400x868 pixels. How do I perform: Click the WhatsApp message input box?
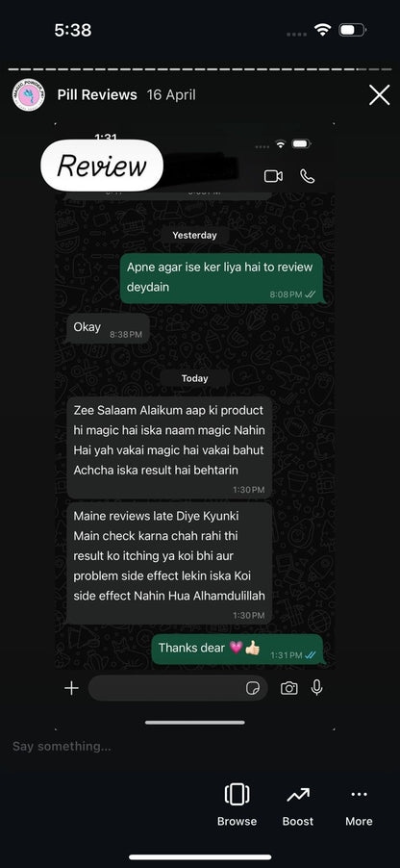click(x=178, y=688)
